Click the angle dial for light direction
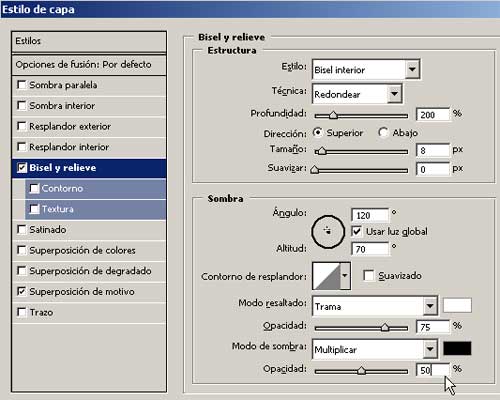Image resolution: width=500 pixels, height=400 pixels. (328, 231)
